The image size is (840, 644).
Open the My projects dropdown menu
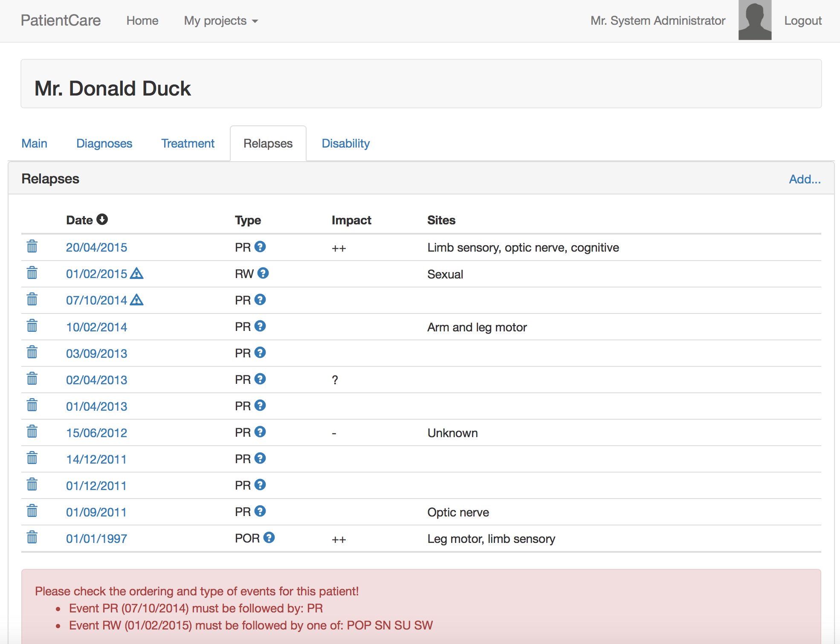coord(221,20)
